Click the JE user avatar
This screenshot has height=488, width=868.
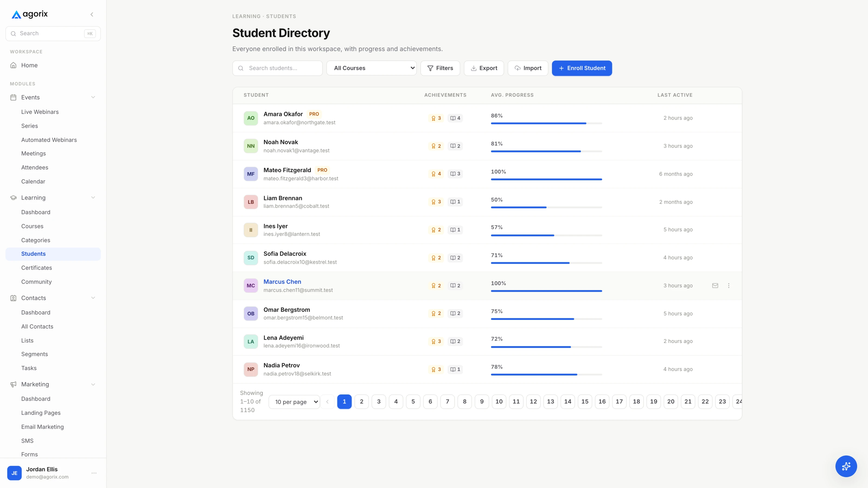[x=14, y=473]
